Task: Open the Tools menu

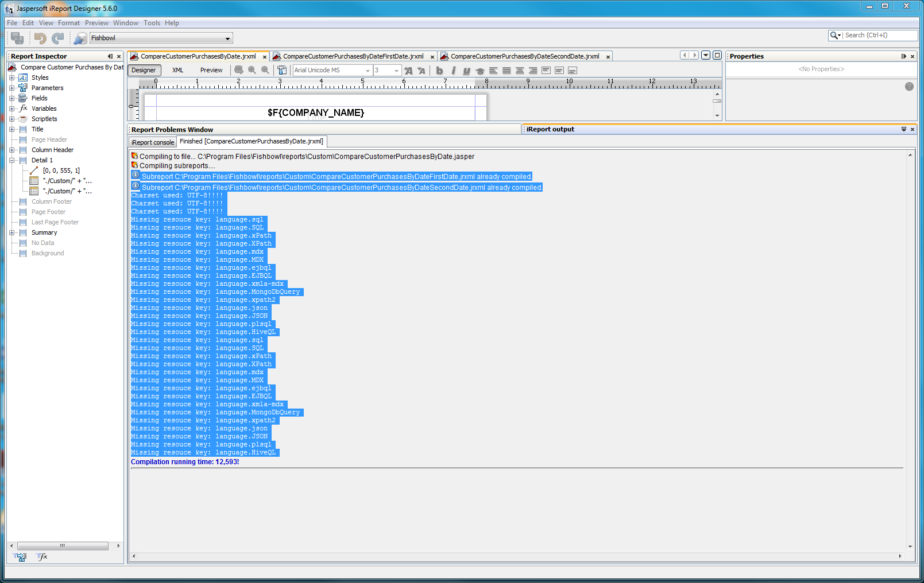Action: click(152, 23)
